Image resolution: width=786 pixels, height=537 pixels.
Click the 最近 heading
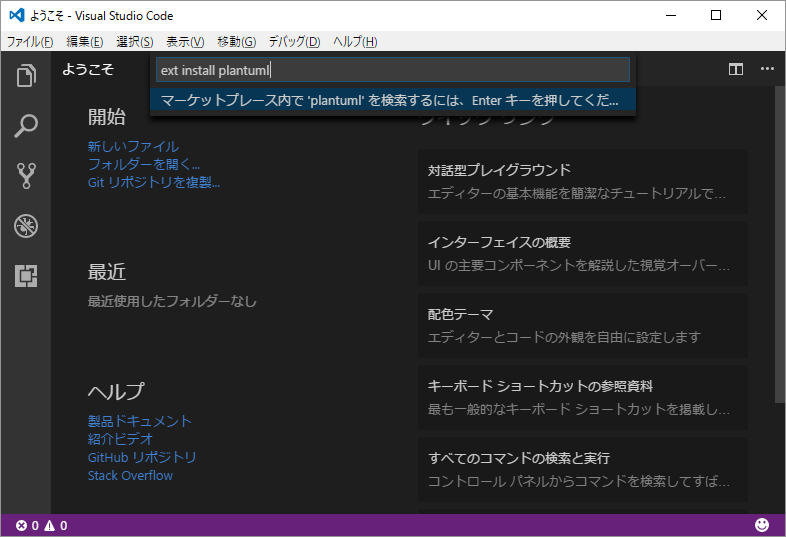tap(107, 272)
